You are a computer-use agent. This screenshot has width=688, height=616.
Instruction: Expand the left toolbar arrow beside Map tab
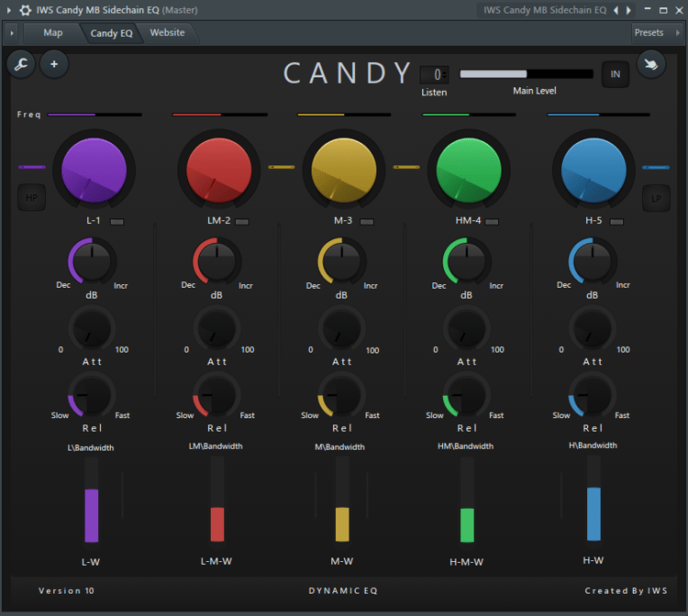[12, 33]
